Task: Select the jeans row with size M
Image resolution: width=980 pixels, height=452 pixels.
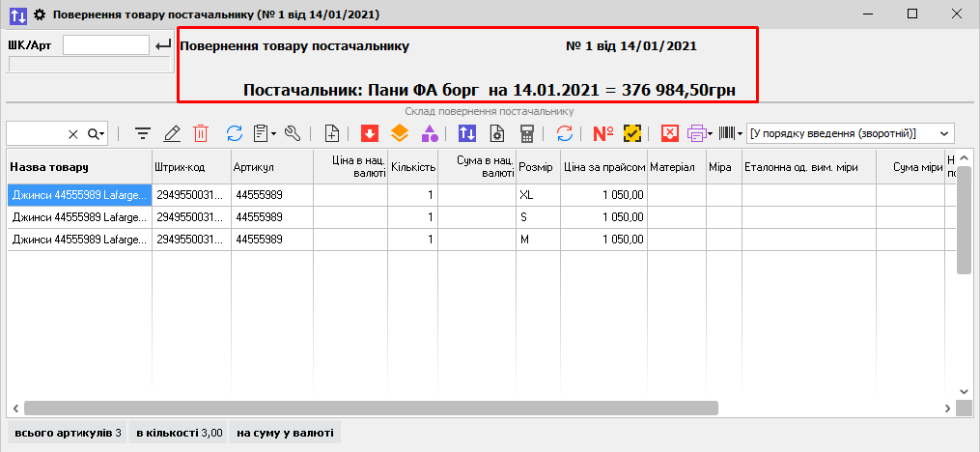Action: tap(481, 240)
